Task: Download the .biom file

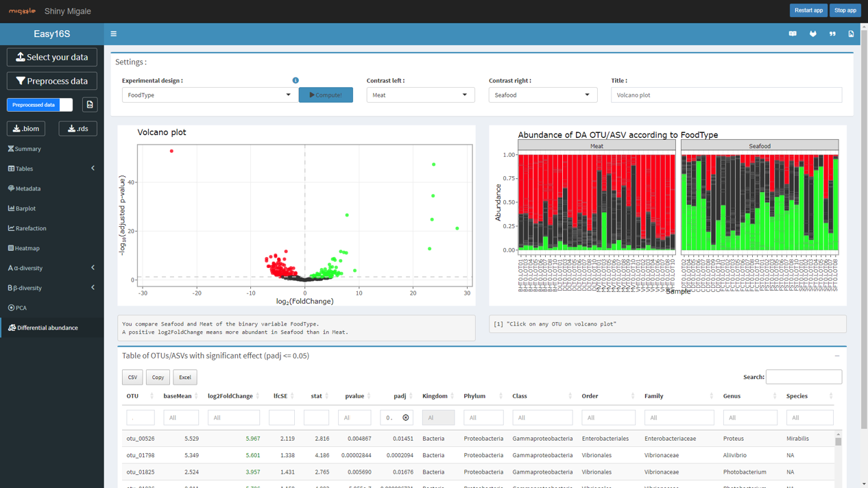Action: tap(26, 129)
